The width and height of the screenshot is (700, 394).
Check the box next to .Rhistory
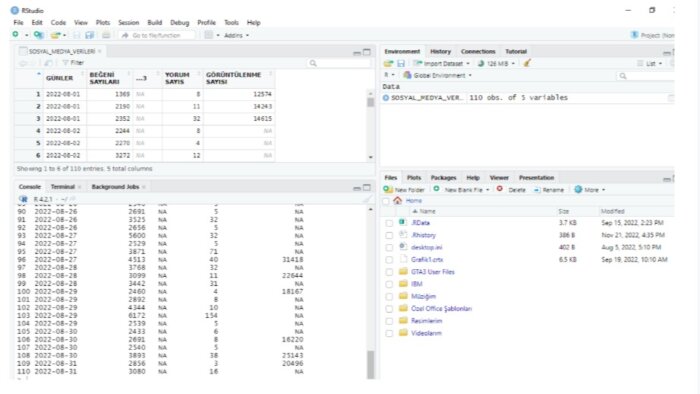point(389,235)
